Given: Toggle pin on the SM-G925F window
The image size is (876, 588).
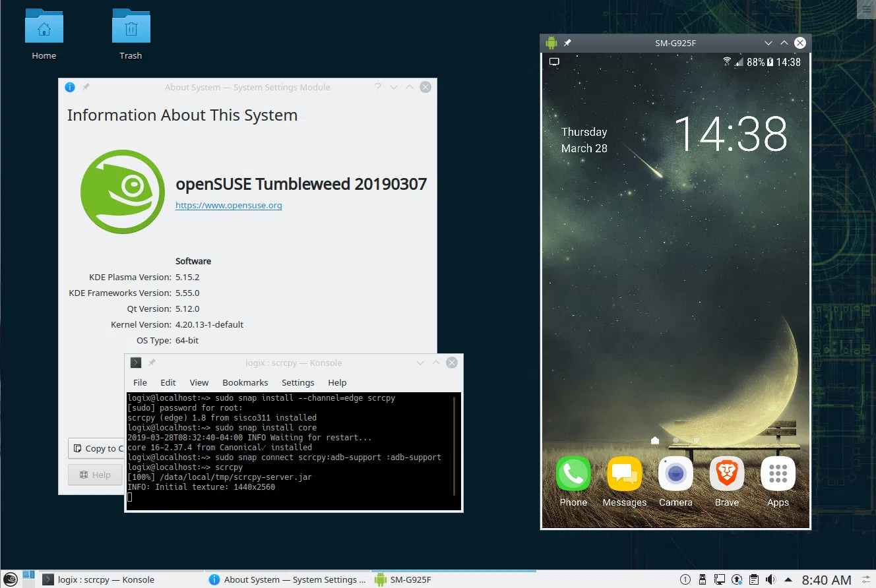Looking at the screenshot, I should point(567,43).
